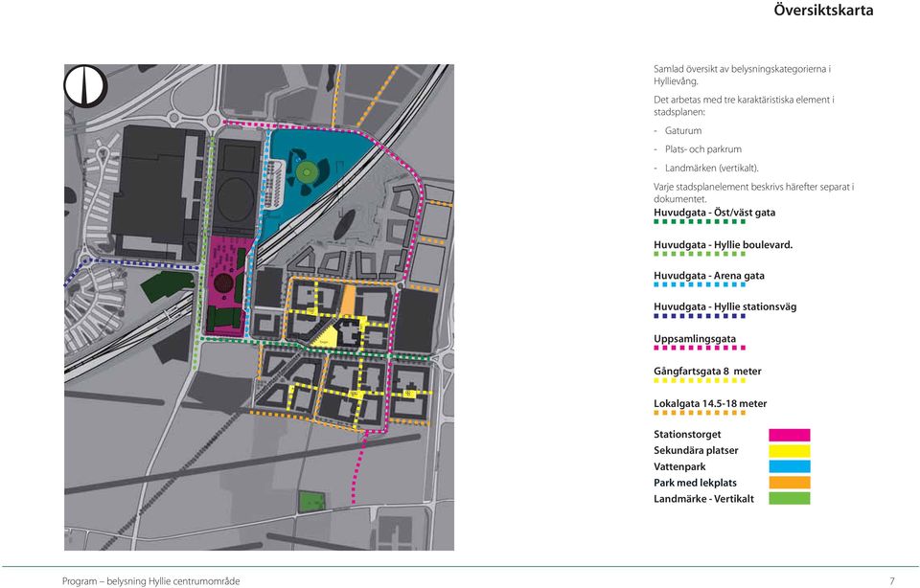Click the 'Gaturum' bullet item
The height and width of the screenshot is (588, 920).
pyautogui.click(x=683, y=131)
